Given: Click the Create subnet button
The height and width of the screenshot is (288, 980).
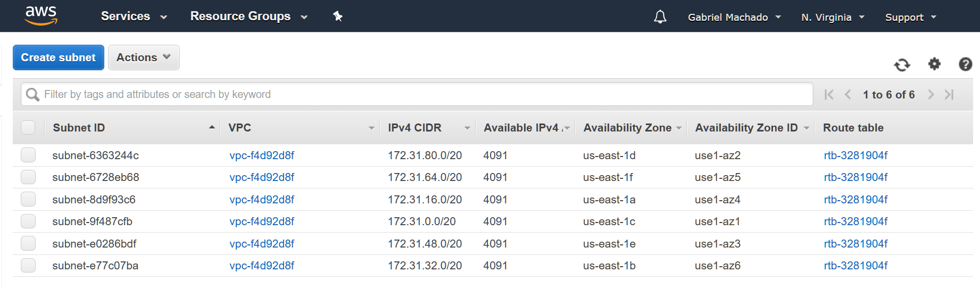Looking at the screenshot, I should (59, 57).
